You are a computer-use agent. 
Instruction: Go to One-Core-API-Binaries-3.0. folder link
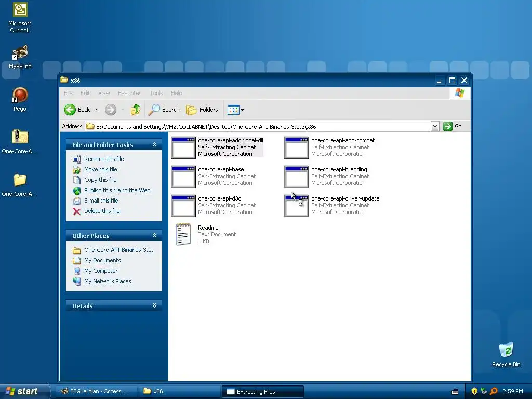(118, 250)
